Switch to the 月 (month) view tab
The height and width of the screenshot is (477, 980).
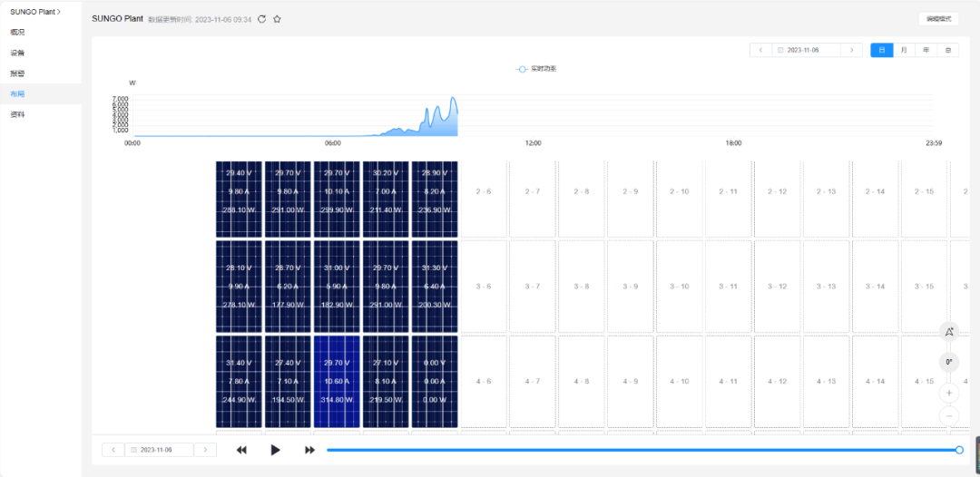click(x=904, y=50)
